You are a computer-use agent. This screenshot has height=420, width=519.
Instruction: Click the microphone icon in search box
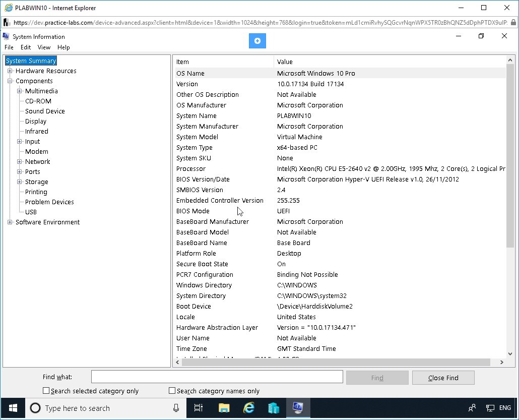click(176, 408)
